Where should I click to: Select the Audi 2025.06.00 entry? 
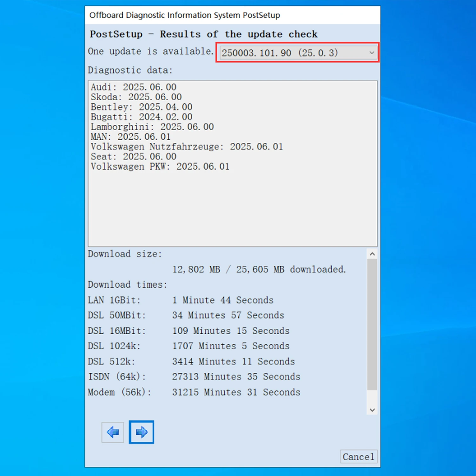[x=134, y=87]
